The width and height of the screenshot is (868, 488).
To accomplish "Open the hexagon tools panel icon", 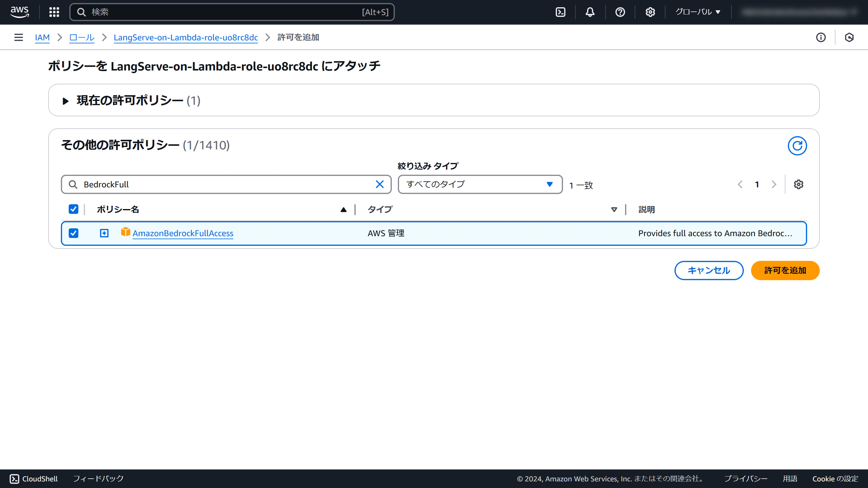I will [x=849, y=37].
